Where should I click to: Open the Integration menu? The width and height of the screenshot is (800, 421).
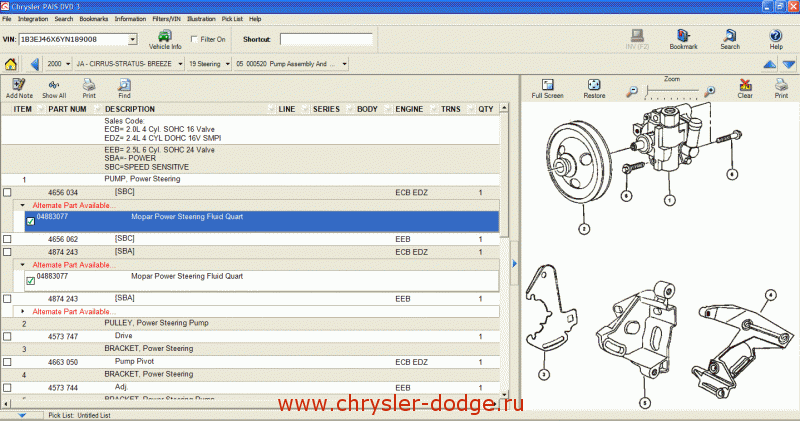tap(33, 19)
